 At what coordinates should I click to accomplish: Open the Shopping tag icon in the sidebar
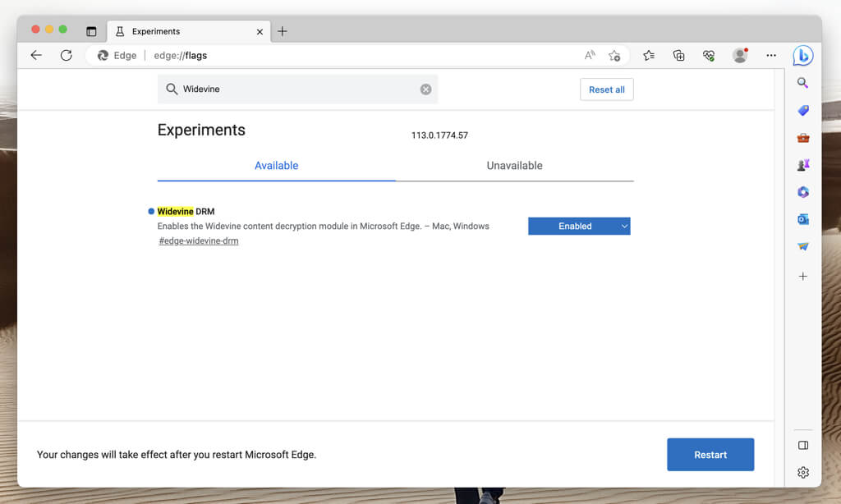(803, 110)
